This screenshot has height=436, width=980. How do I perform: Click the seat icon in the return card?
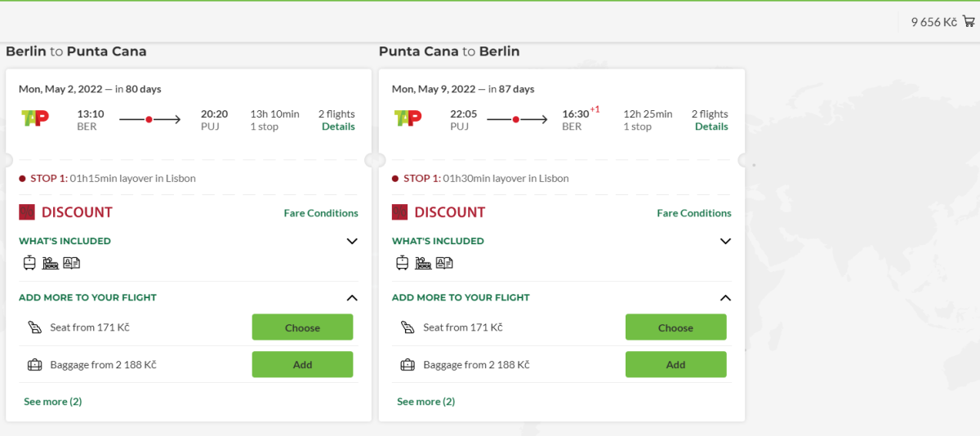[x=408, y=327]
